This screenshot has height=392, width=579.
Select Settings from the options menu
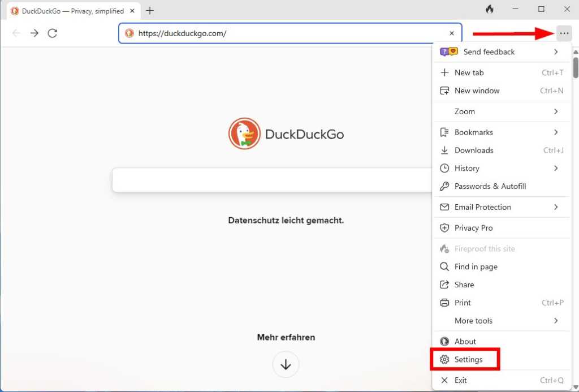[x=468, y=359]
